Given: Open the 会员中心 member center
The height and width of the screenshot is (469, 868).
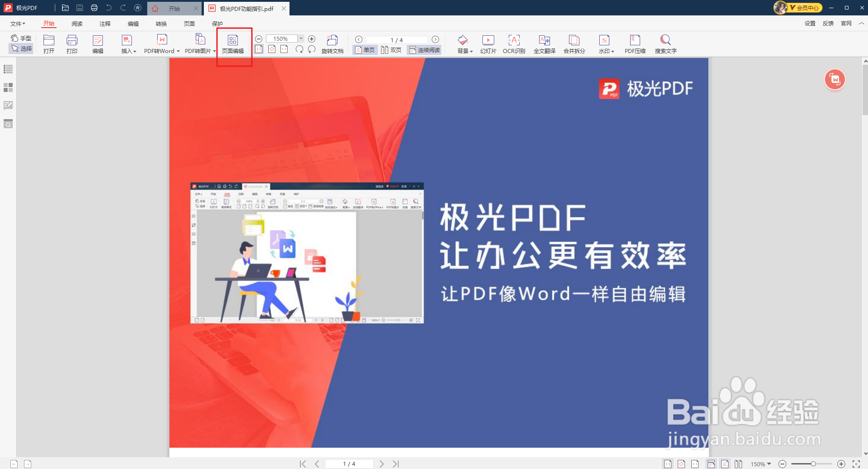Looking at the screenshot, I should (798, 8).
